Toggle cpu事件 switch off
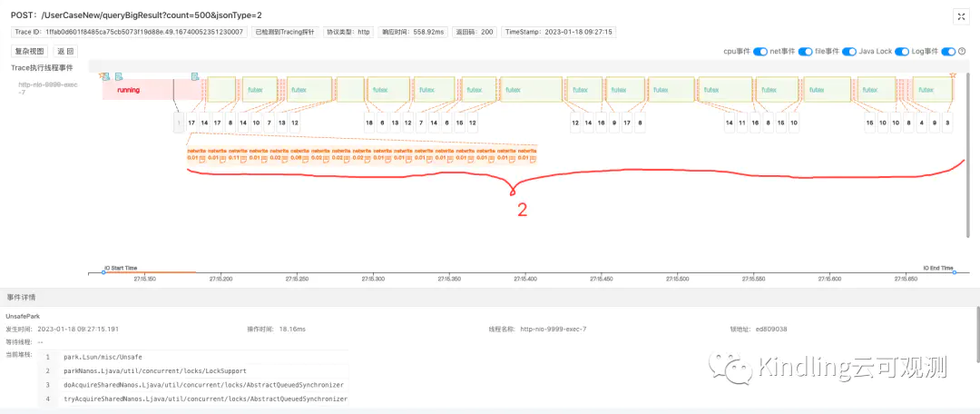Viewport: 980px width, 414px height. (760, 52)
